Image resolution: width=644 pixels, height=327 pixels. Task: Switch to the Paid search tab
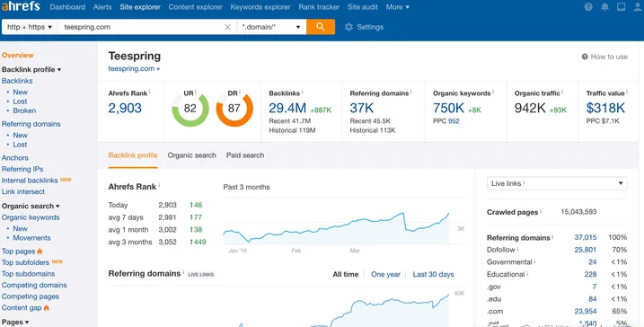tap(245, 155)
